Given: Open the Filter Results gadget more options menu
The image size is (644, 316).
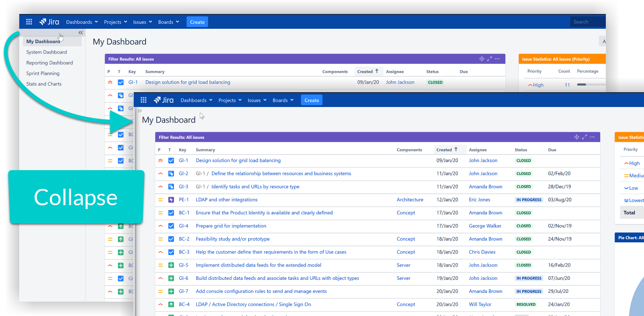Looking at the screenshot, I should (x=592, y=137).
